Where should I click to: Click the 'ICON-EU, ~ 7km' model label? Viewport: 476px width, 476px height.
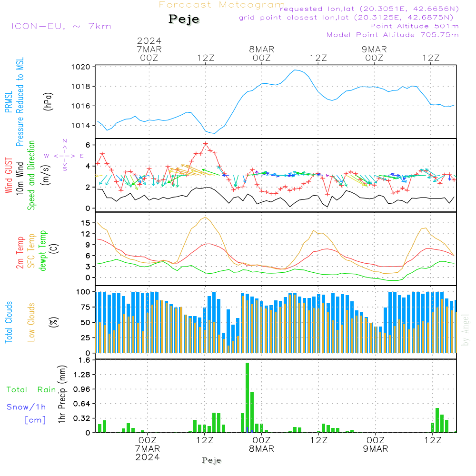click(x=61, y=26)
